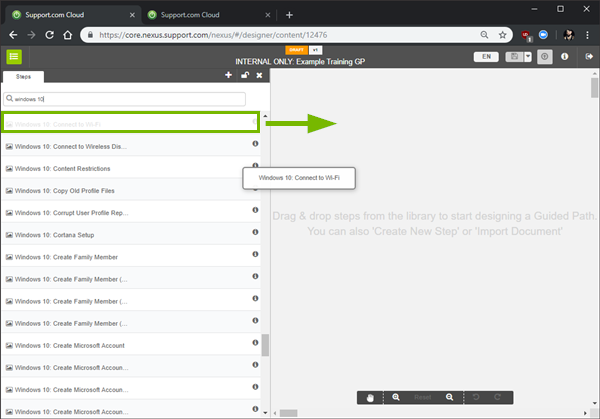Viewport: 600px width, 419px height.
Task: Switch language with the EN button
Action: (x=486, y=57)
